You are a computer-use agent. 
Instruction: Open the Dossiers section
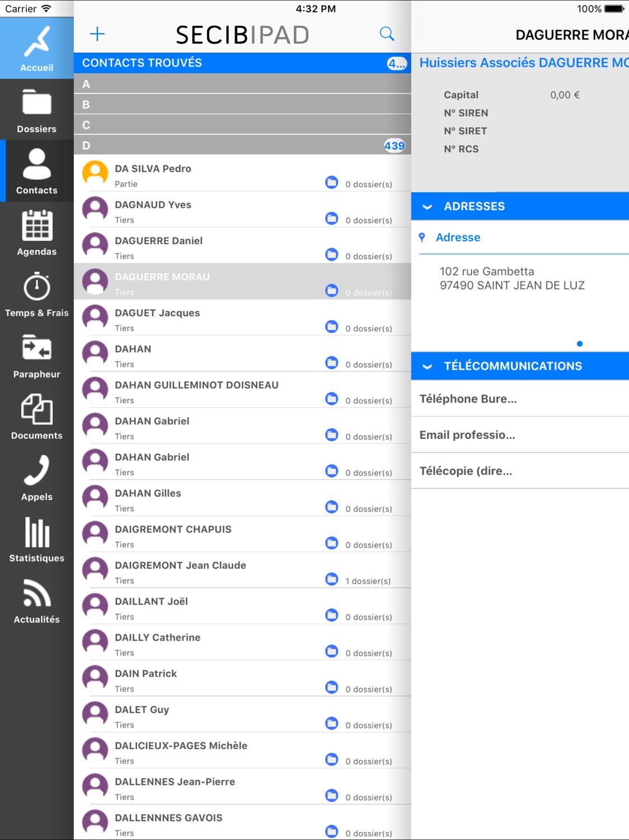36,110
